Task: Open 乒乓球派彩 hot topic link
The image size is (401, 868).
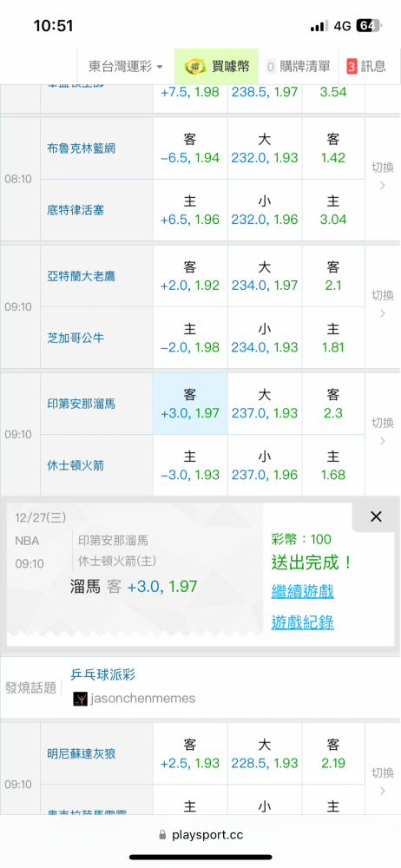Action: 103,674
